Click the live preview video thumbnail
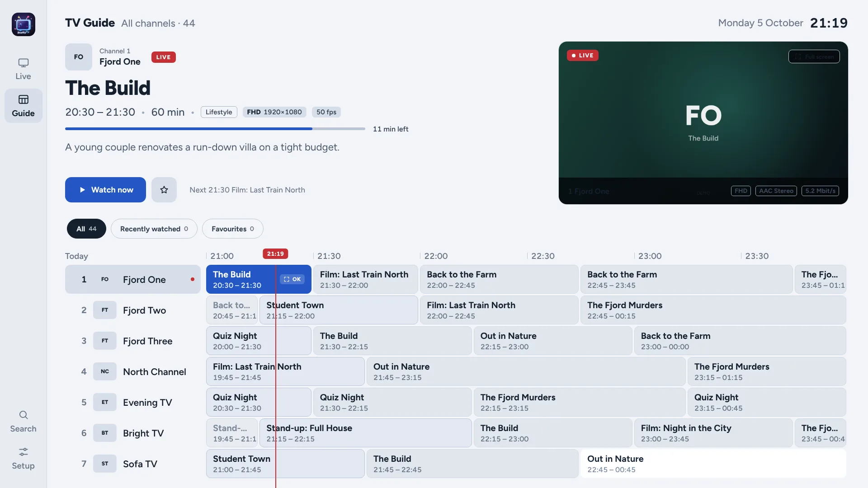Image resolution: width=868 pixels, height=488 pixels. (x=703, y=123)
